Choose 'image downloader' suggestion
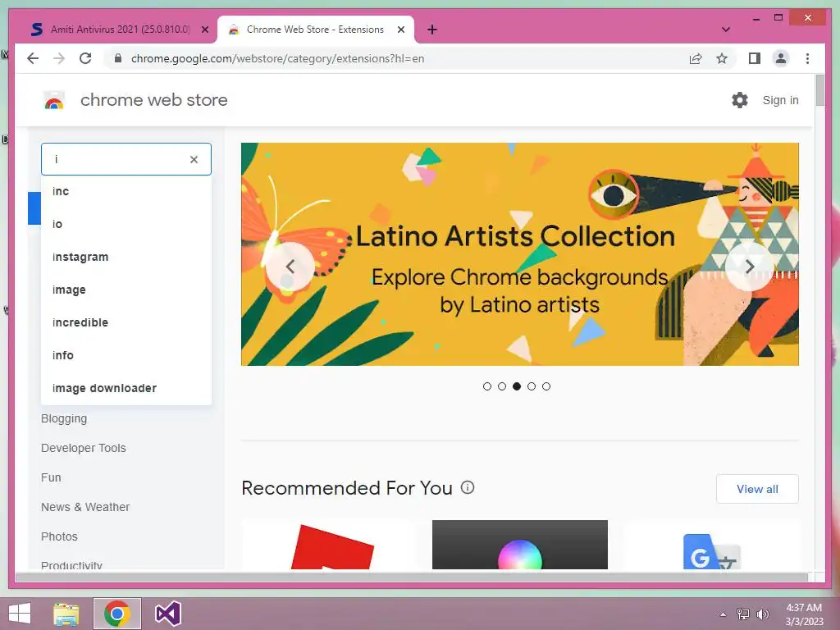 (126, 387)
